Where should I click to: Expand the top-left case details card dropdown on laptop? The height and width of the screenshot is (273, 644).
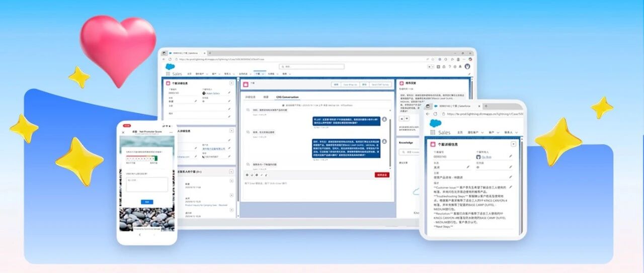pyautogui.click(x=231, y=82)
